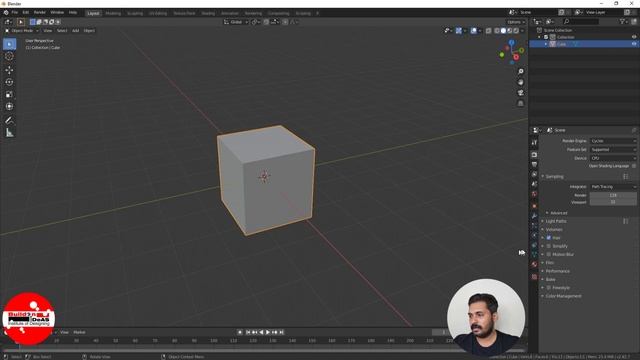Open the Feature Set dropdown
This screenshot has width=640, height=360.
click(613, 150)
